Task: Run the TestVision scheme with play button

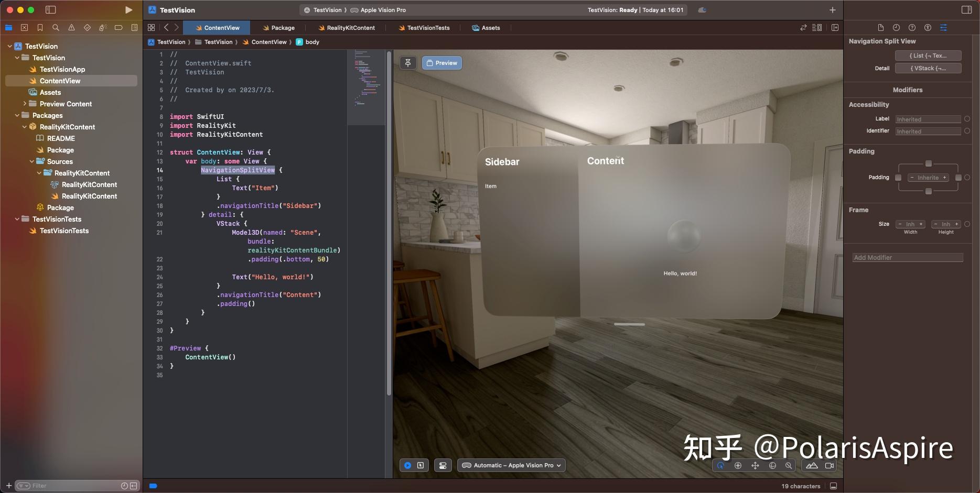Action: (128, 10)
